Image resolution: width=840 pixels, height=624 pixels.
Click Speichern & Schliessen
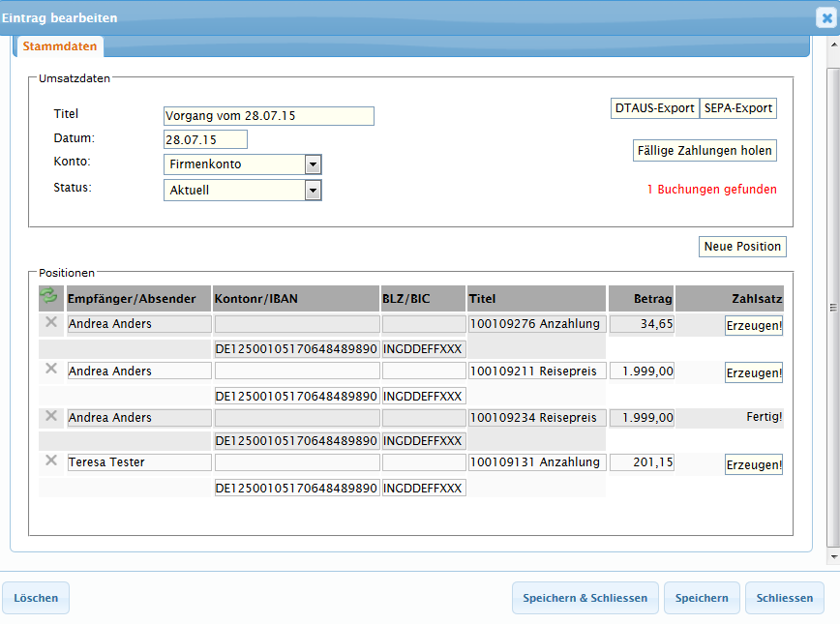585,598
